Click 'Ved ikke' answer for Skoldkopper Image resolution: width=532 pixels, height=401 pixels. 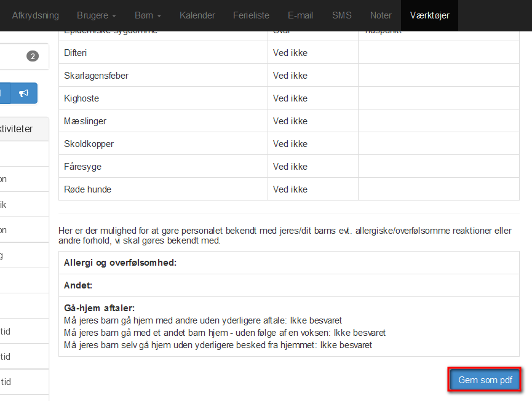click(290, 144)
